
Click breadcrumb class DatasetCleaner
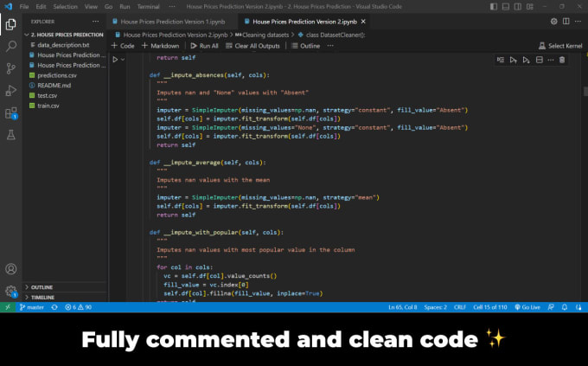[x=332, y=35]
